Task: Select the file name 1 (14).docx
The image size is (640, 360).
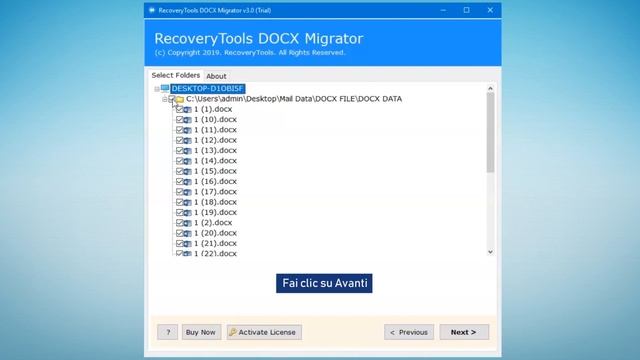Action: (x=215, y=161)
